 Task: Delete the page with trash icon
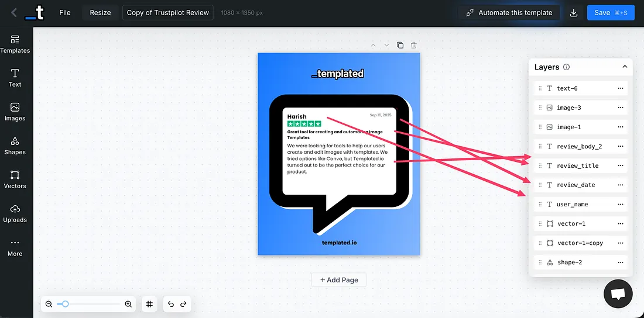click(414, 45)
